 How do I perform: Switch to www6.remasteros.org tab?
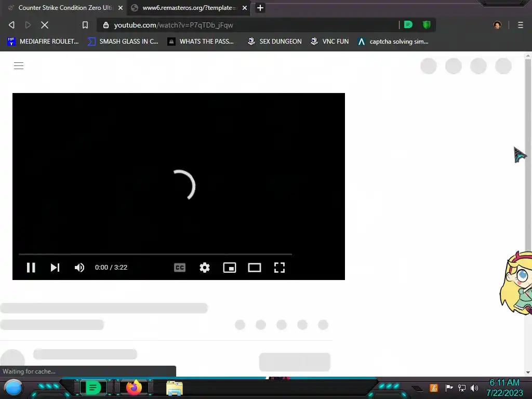(189, 7)
